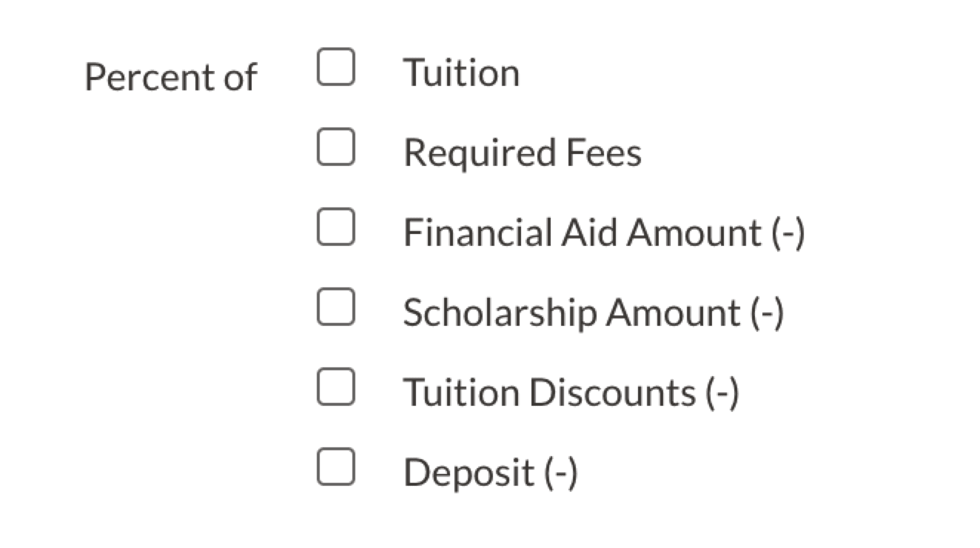This screenshot has width=980, height=548.
Task: Click the Tuition Discounts label text
Action: [548, 392]
